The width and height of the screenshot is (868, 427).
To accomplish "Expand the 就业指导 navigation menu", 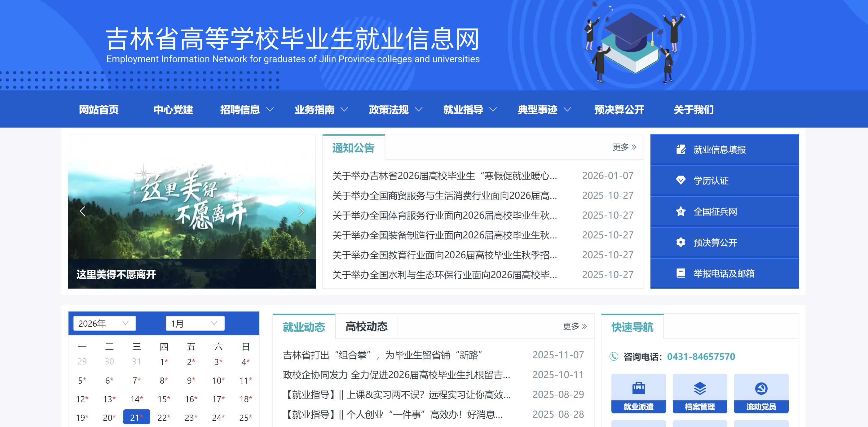I will (x=470, y=110).
